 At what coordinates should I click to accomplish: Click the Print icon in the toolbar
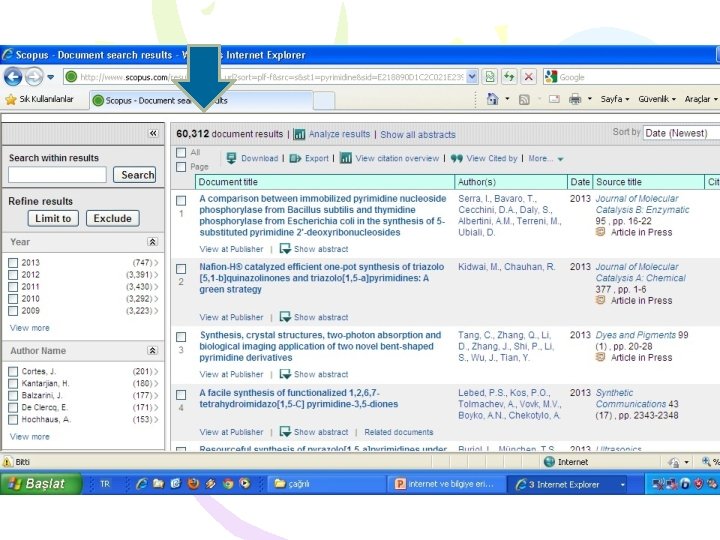[x=575, y=99]
